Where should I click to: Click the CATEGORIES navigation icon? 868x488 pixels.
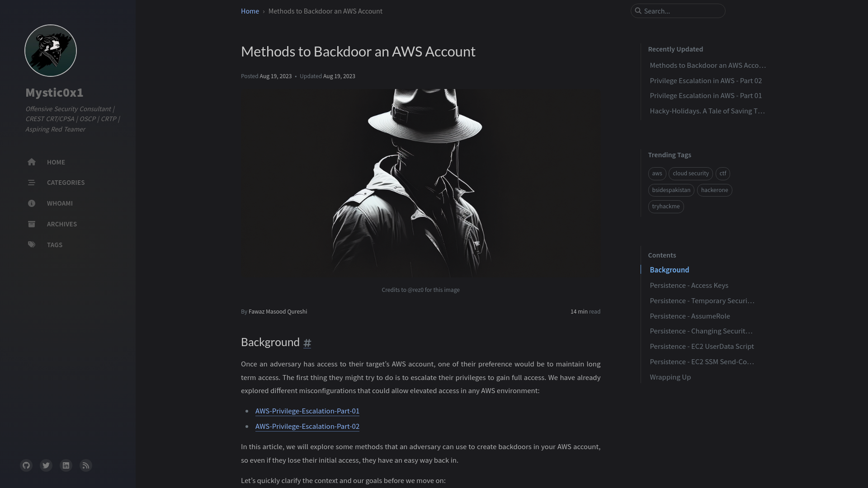pyautogui.click(x=31, y=183)
